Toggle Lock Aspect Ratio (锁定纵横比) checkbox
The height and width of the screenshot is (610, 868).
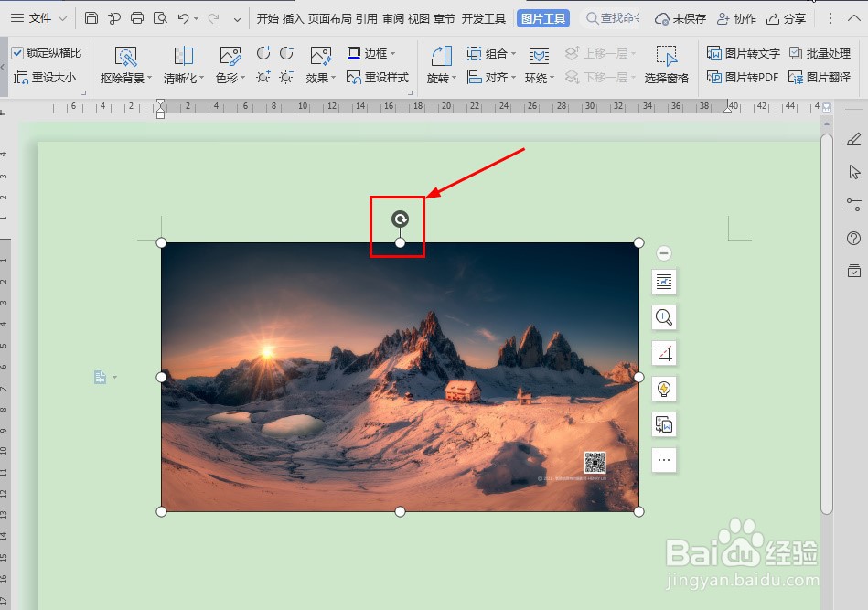tap(17, 53)
